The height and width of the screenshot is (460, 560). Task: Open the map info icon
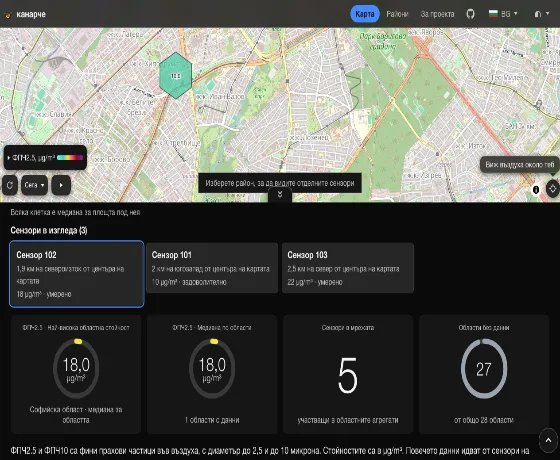tap(536, 189)
